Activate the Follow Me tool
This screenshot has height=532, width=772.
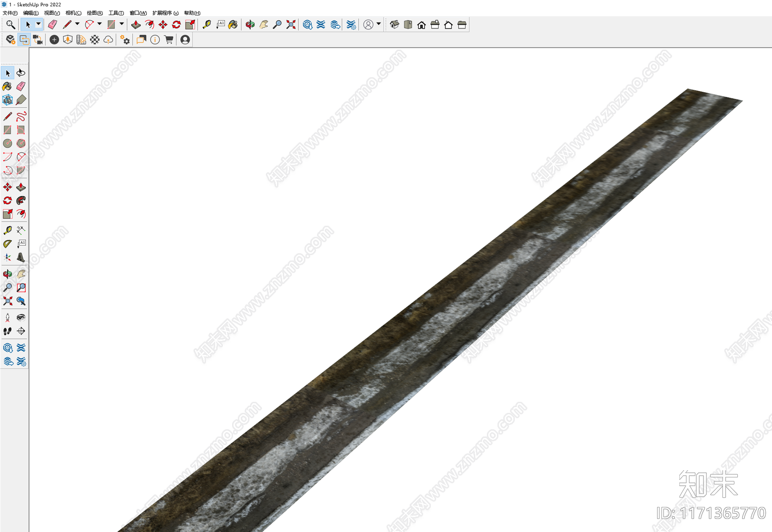tap(21, 200)
